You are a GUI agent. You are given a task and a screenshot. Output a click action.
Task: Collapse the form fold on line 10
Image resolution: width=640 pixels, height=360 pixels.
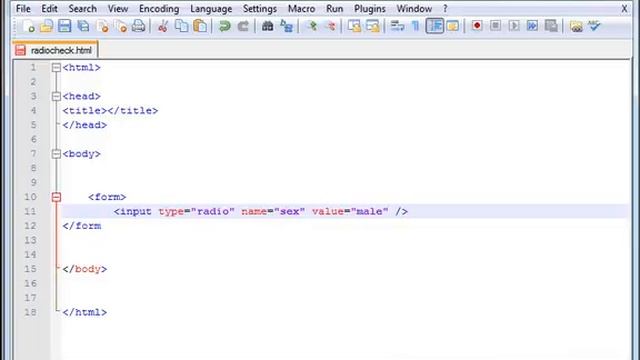tap(56, 197)
